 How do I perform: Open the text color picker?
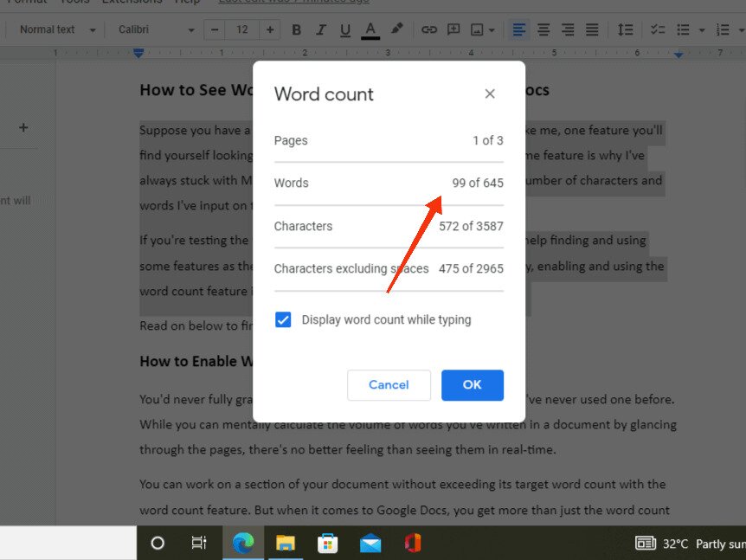pyautogui.click(x=370, y=30)
